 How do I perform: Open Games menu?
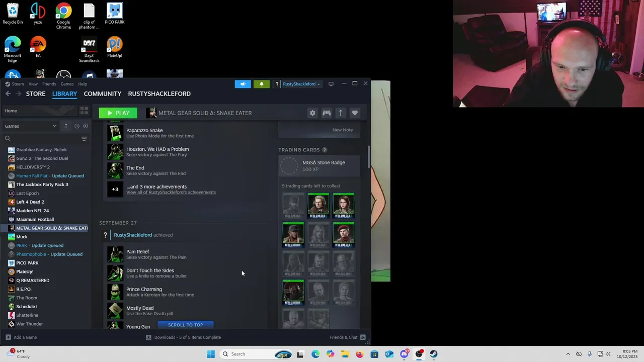(67, 84)
